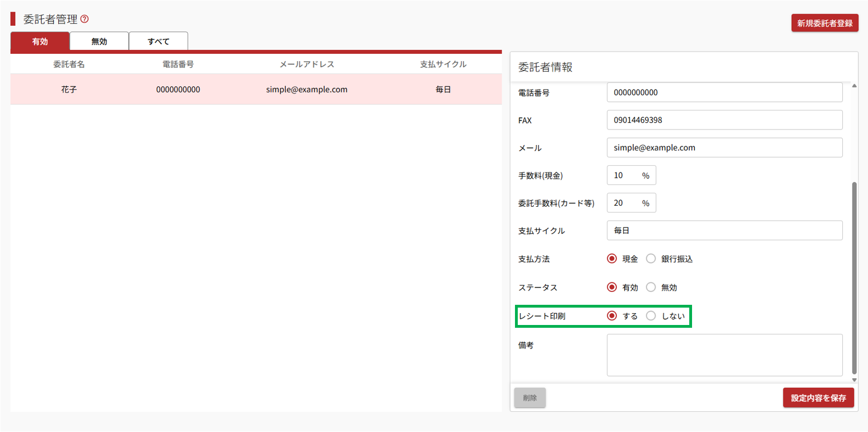The width and height of the screenshot is (868, 432).
Task: Switch to the すべて tab
Action: click(158, 41)
